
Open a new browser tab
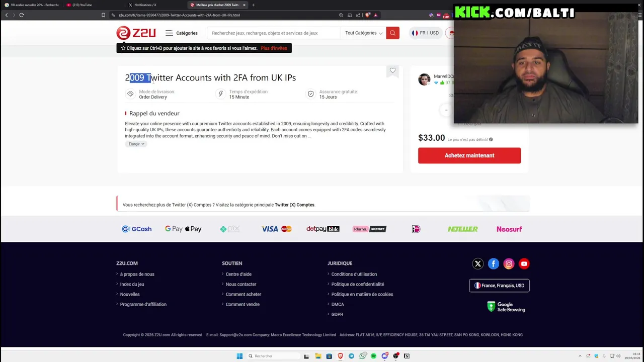254,5
